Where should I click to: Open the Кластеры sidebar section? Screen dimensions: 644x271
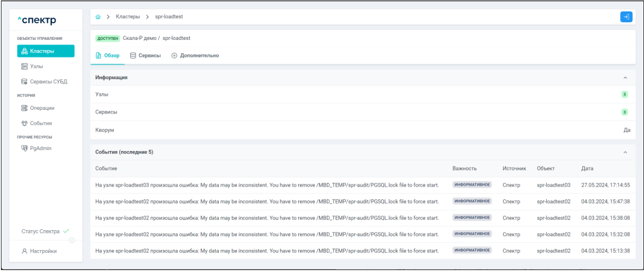point(46,51)
